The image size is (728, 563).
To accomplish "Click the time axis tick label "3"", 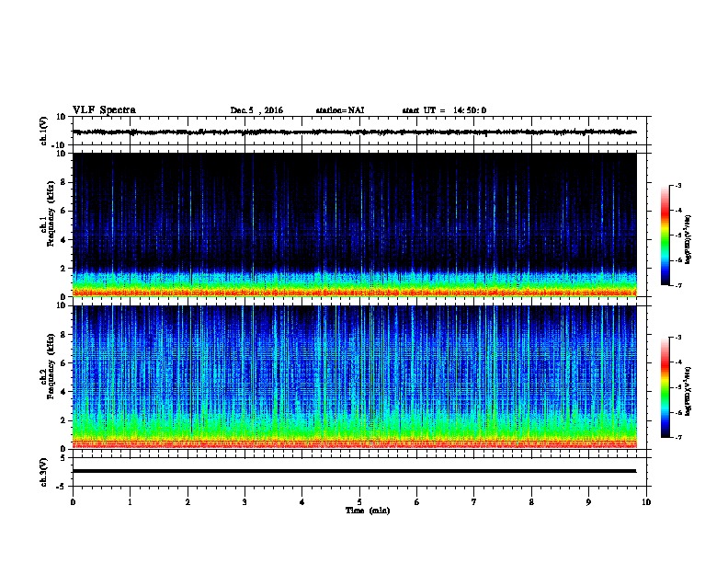I will pos(245,502).
